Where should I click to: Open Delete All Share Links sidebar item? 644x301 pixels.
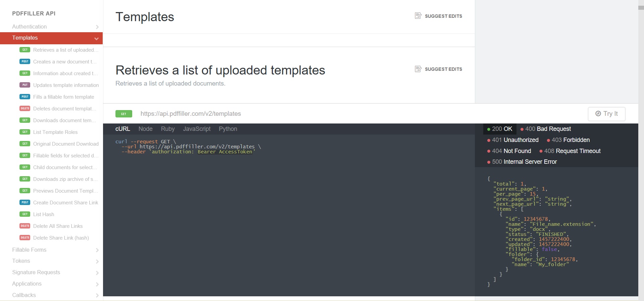coord(58,226)
